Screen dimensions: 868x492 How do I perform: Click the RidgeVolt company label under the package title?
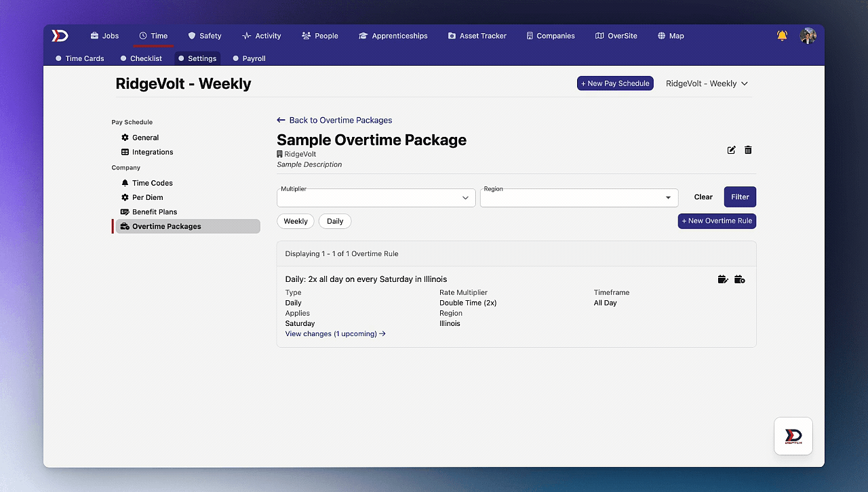[296, 154]
